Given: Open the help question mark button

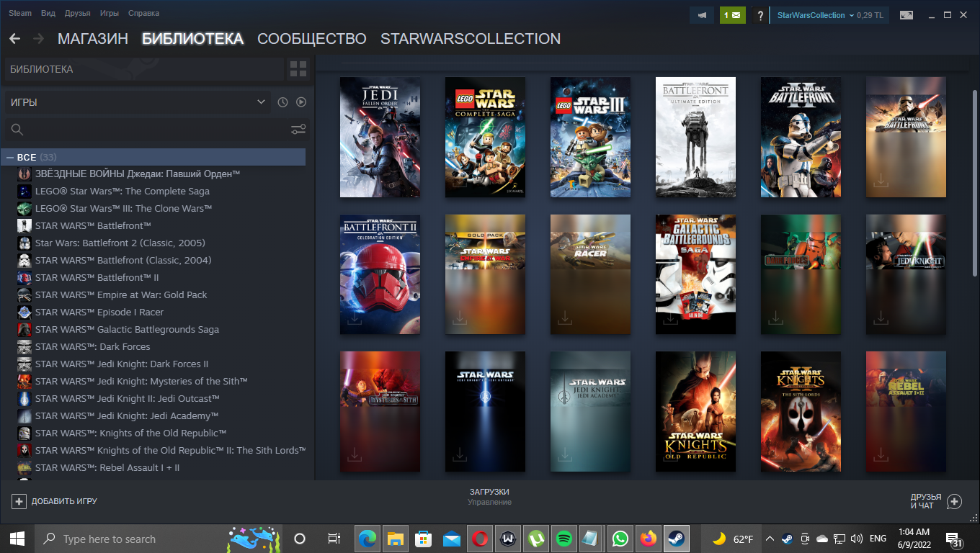Looking at the screenshot, I should point(759,15).
